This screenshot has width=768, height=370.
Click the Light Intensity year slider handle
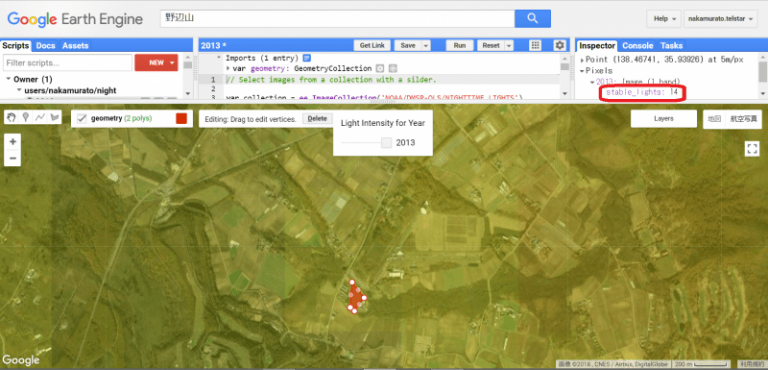[386, 143]
